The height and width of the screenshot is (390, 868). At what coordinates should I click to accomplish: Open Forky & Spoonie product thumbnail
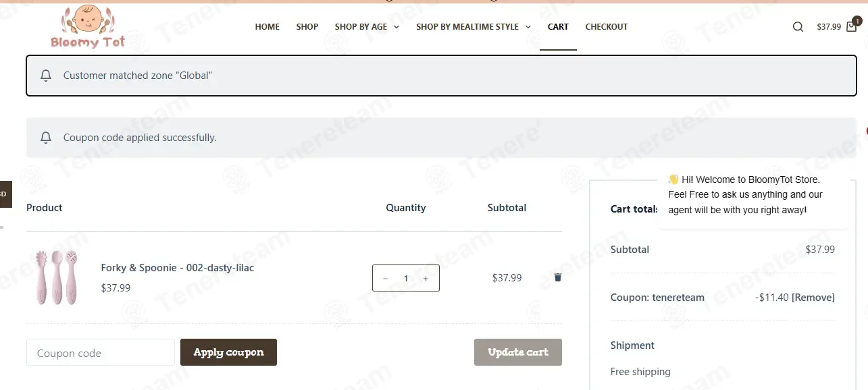[x=57, y=277]
